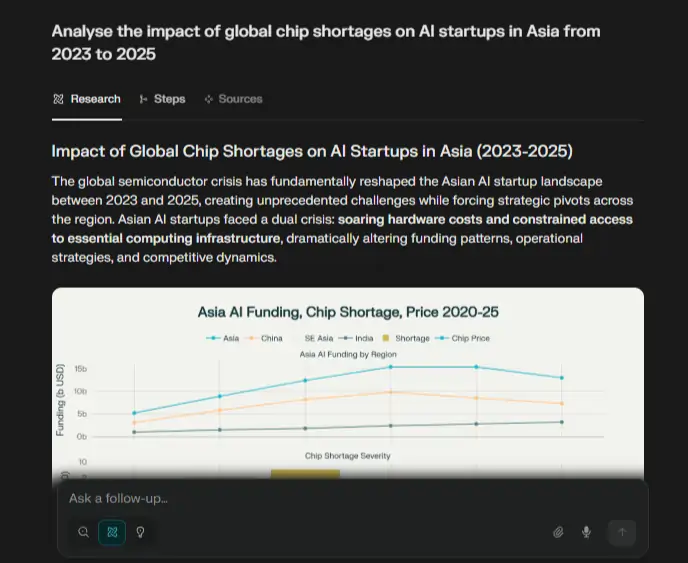This screenshot has height=563, width=688.
Task: Select the search mode magnifier icon
Action: click(x=83, y=532)
